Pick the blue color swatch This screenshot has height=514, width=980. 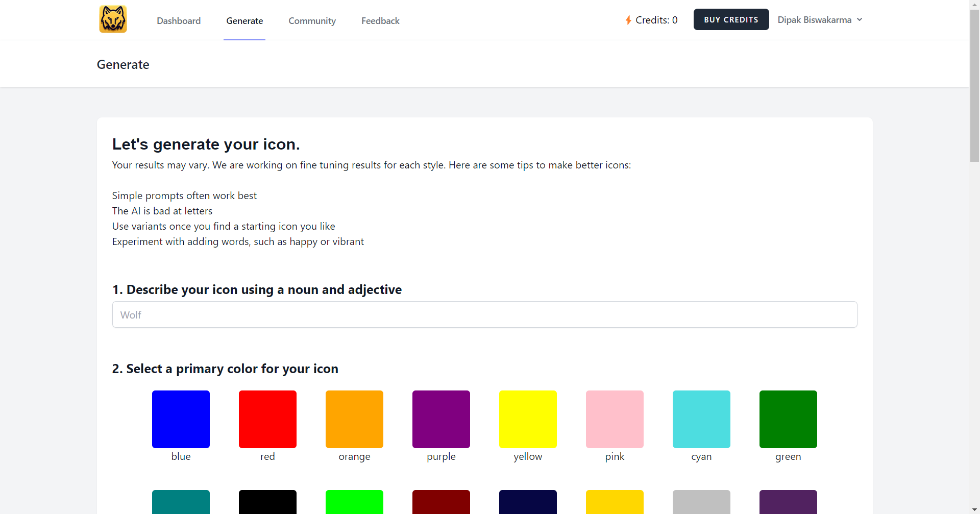point(181,419)
